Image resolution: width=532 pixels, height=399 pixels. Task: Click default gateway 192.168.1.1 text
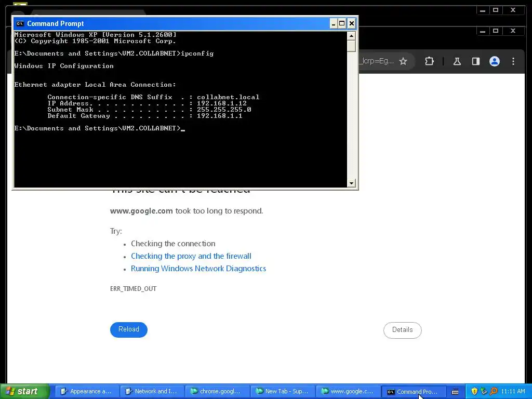pos(220,116)
